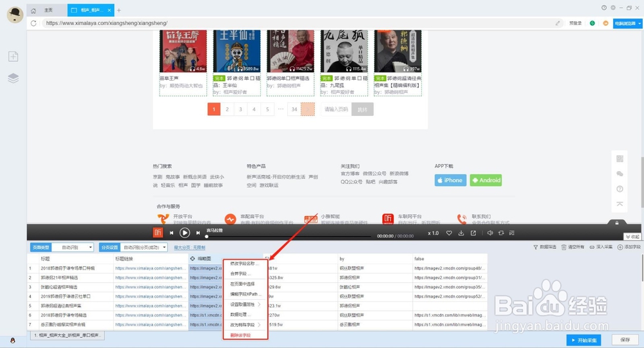Click 清空所有 to clear all fields
The image size is (644, 348).
(x=573, y=247)
